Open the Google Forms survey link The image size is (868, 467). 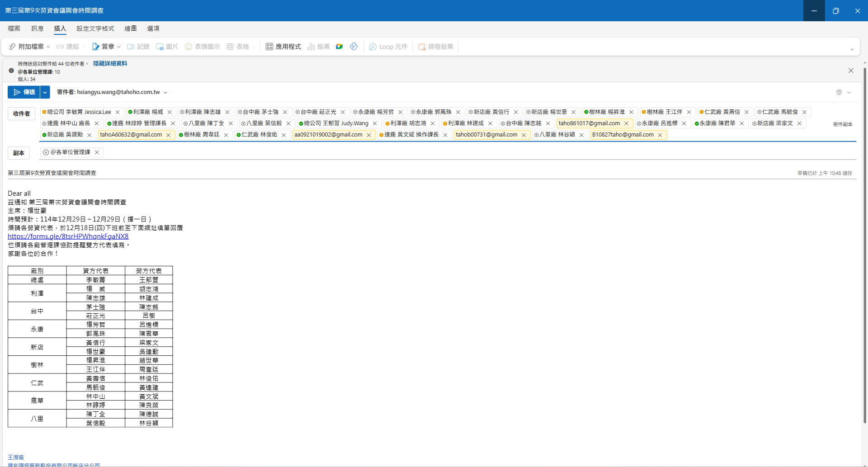[x=68, y=236]
